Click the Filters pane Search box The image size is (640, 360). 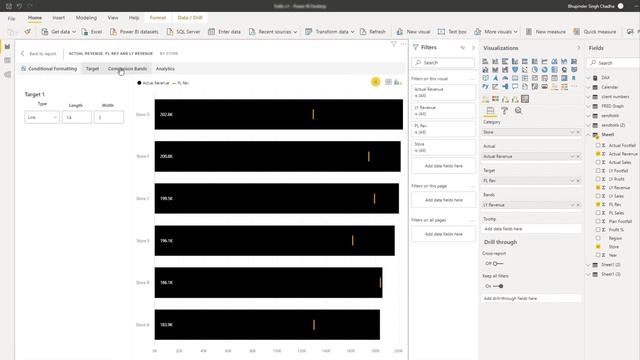pos(443,62)
